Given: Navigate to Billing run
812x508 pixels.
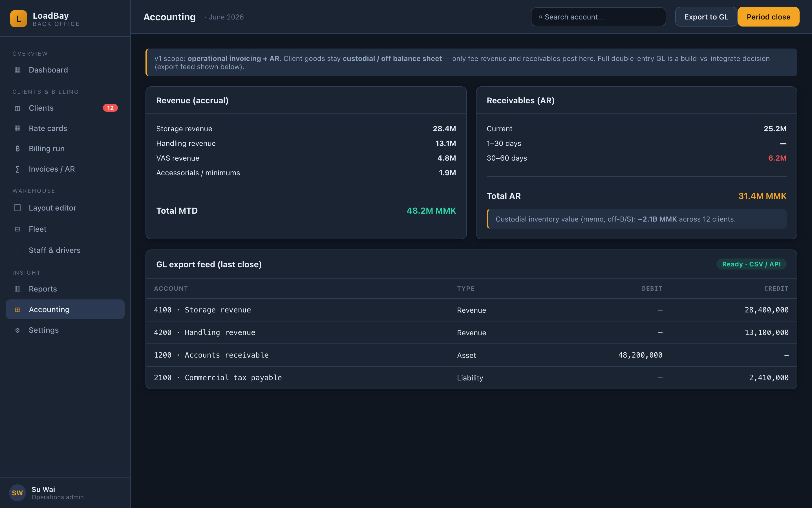Looking at the screenshot, I should [x=65, y=148].
